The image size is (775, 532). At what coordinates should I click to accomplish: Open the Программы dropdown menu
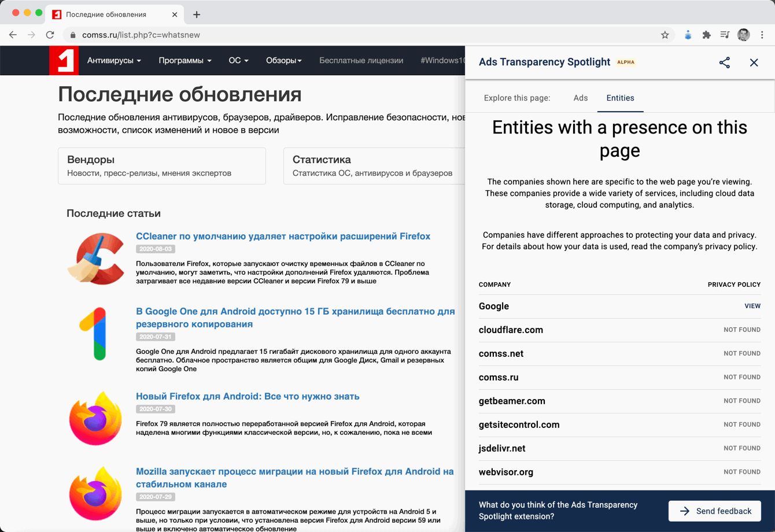183,60
